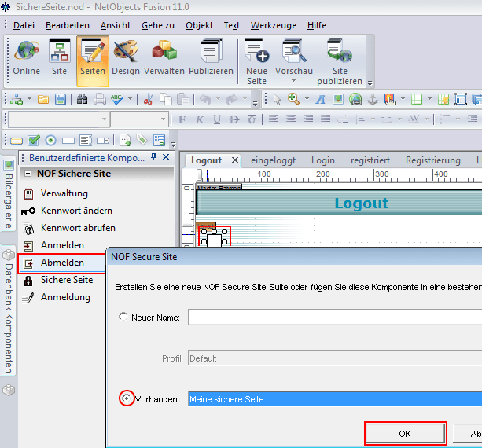Collapse NOF Sichere Site group
The height and width of the screenshot is (448, 482).
(x=28, y=174)
